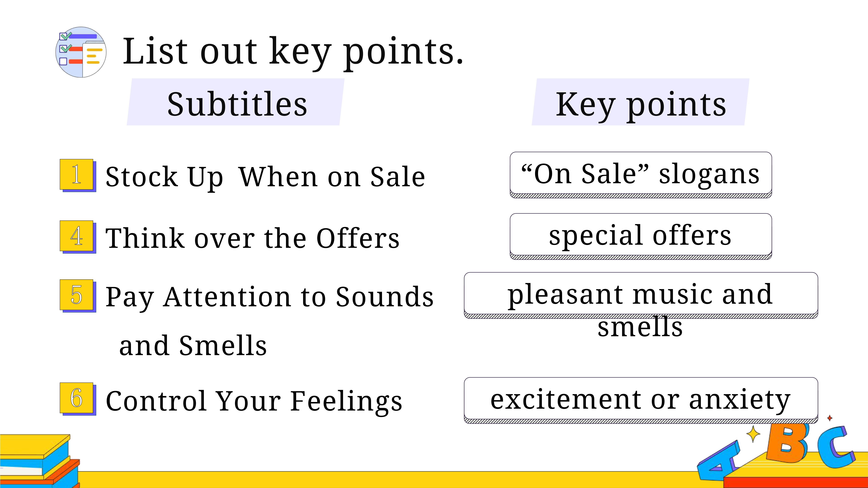Click the checklist icon beside the title
Image resolution: width=868 pixels, height=488 pixels.
(x=81, y=52)
